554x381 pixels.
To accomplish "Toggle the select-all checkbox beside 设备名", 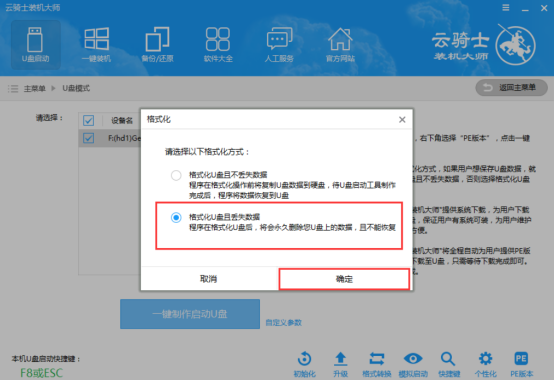I will (x=88, y=121).
